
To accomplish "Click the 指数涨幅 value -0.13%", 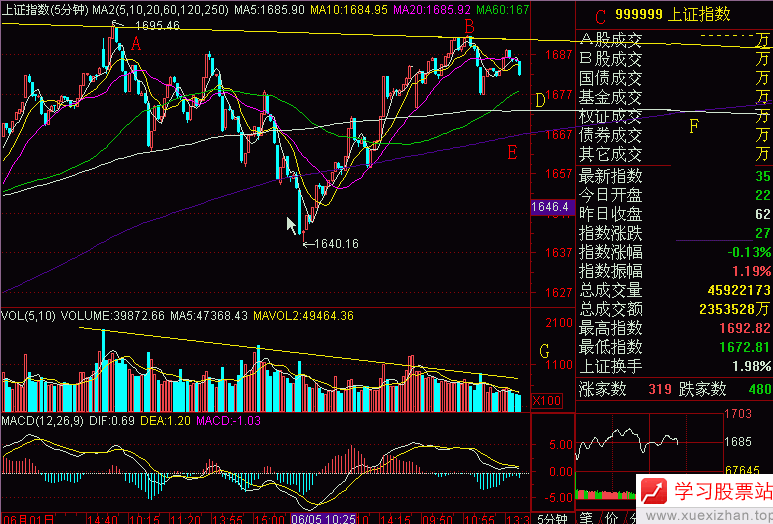I will 749,252.
